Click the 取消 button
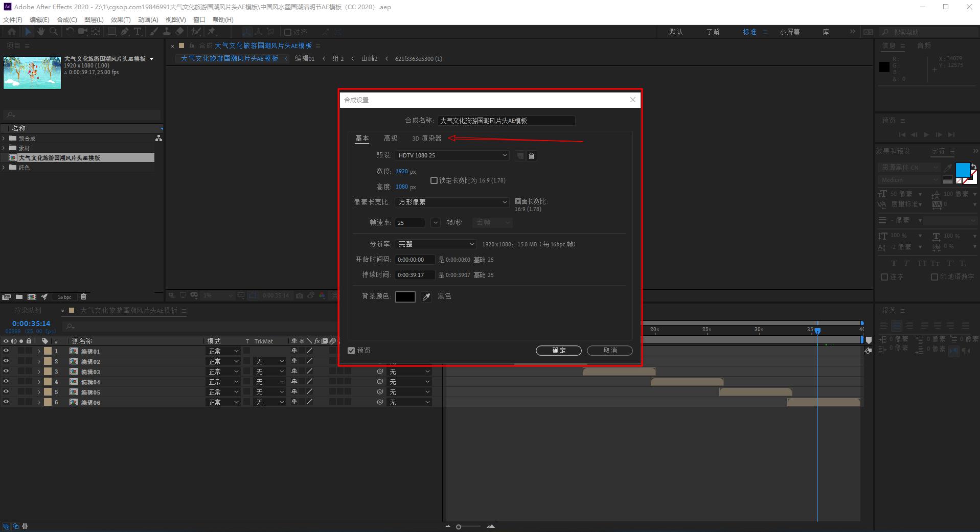This screenshot has height=532, width=980. click(609, 351)
